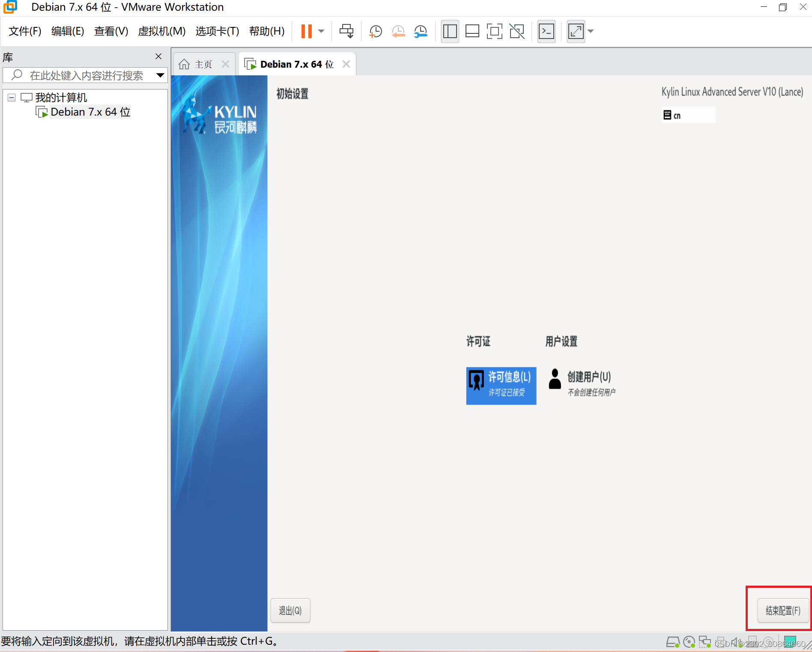
Task: Open 许可信息(L) license settings
Action: [501, 385]
